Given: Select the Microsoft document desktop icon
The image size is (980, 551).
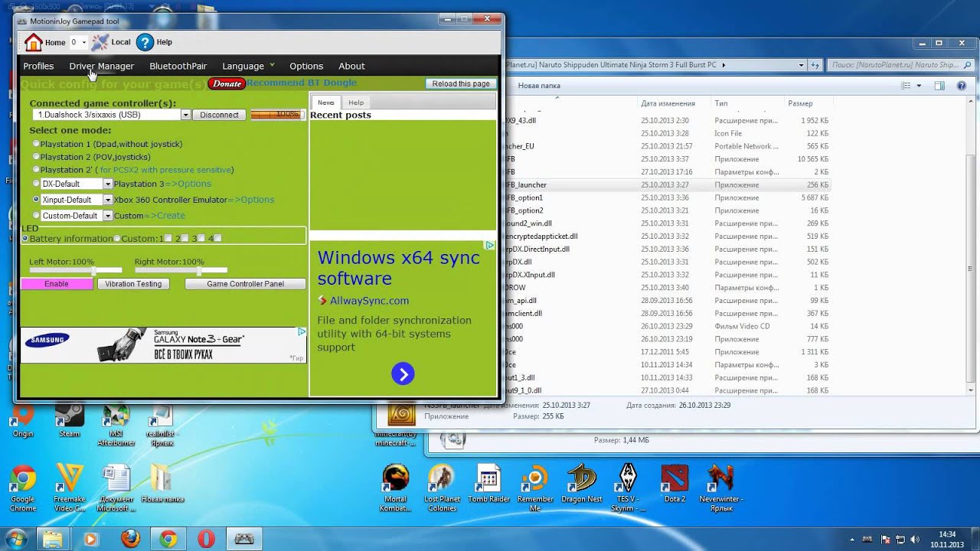Looking at the screenshot, I should tap(116, 487).
